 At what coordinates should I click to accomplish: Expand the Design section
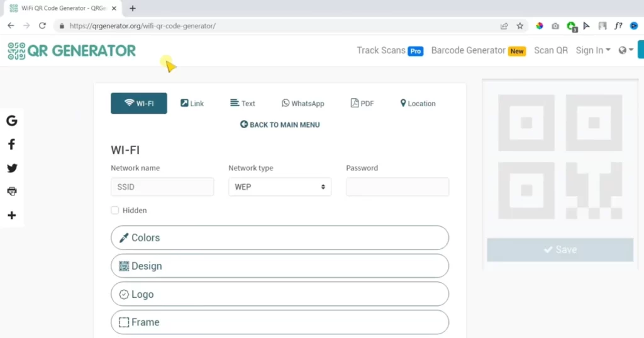point(280,266)
